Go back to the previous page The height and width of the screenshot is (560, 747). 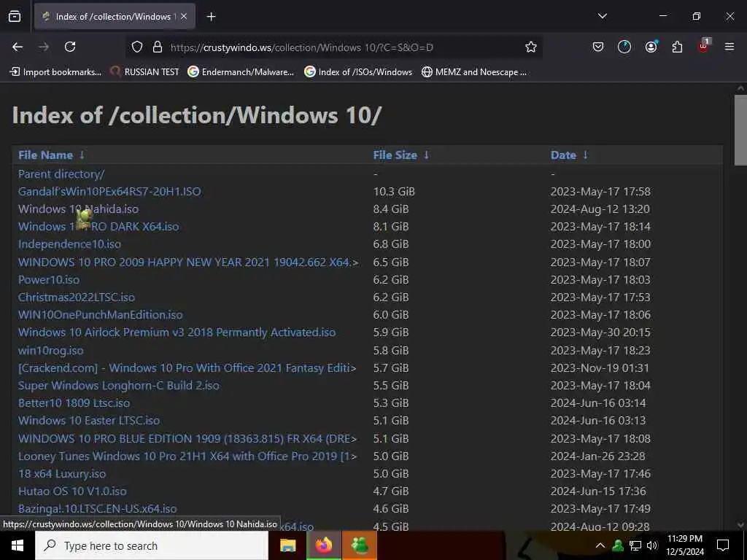[18, 47]
